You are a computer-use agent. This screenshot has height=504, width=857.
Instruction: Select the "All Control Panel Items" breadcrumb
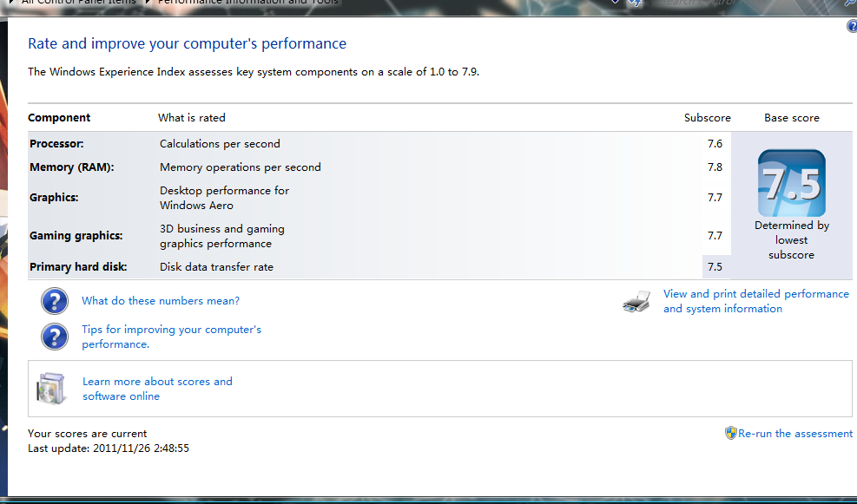pyautogui.click(x=79, y=3)
